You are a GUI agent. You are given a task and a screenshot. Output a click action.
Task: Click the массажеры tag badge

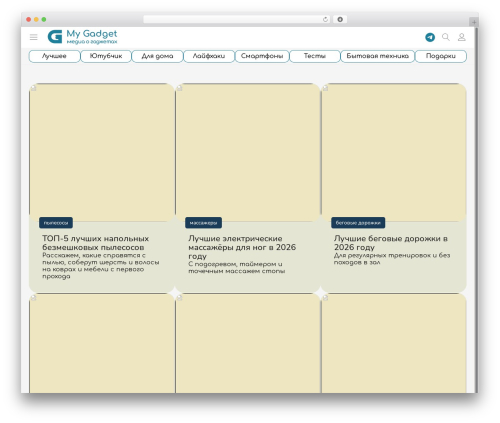pos(203,223)
